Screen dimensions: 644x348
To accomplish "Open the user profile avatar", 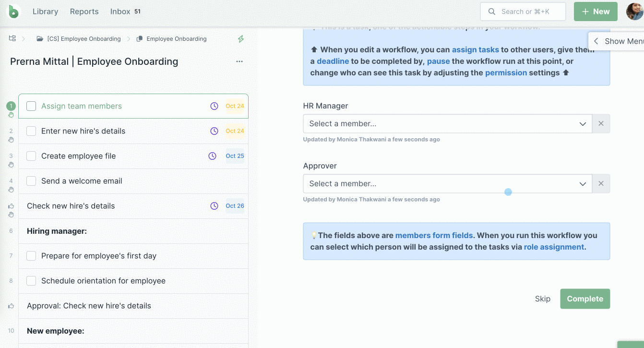I will point(635,12).
